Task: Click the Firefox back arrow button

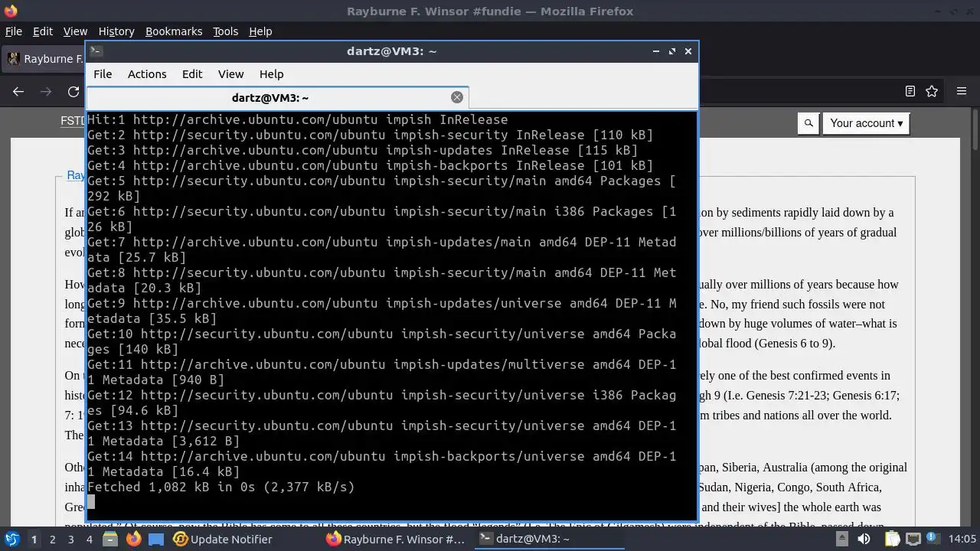Action: (x=18, y=91)
